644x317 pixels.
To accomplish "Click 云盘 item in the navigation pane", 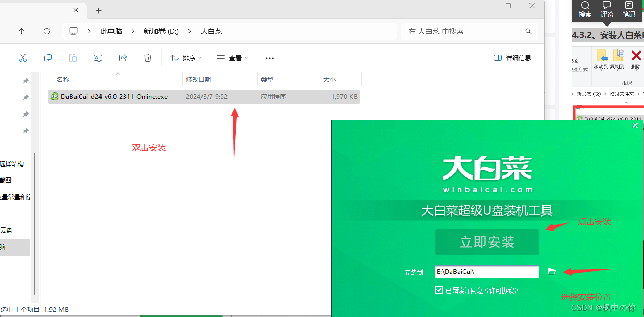I will (6, 230).
